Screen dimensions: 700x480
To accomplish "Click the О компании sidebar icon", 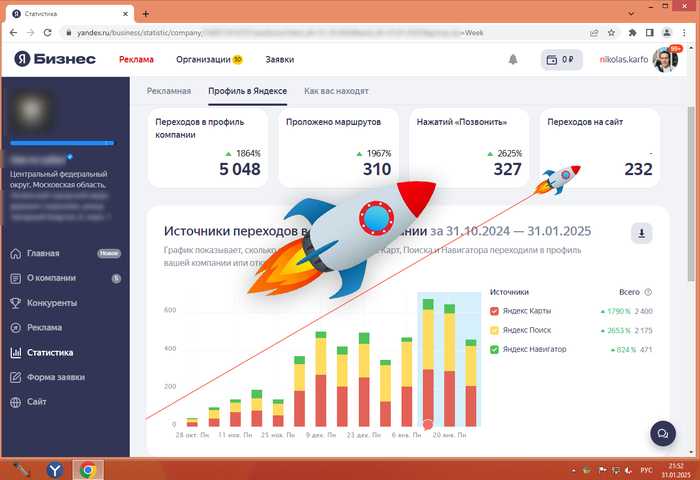I will click(x=16, y=279).
